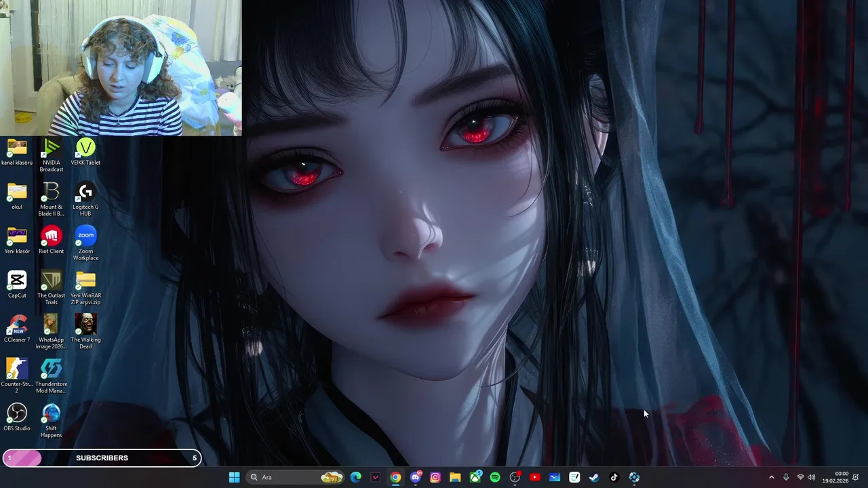Screen dimensions: 868x488
Task: Click the webcam overlay in corner
Action: [x=121, y=68]
